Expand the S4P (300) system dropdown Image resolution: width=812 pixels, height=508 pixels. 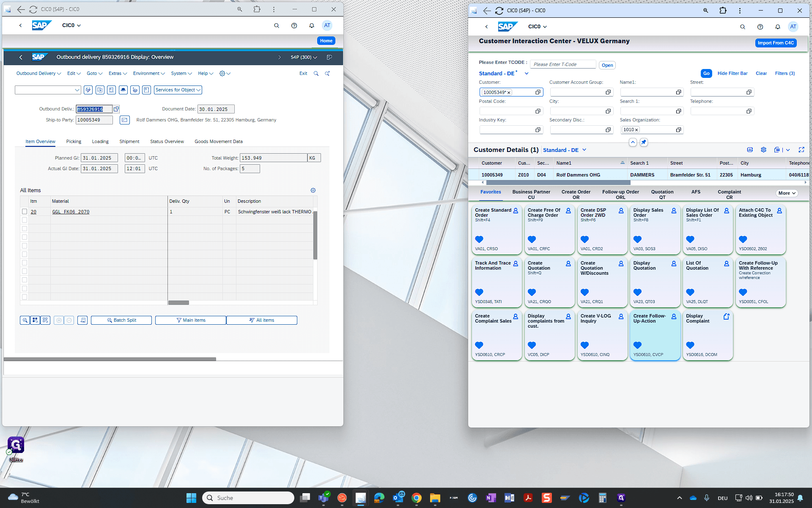[x=304, y=57]
